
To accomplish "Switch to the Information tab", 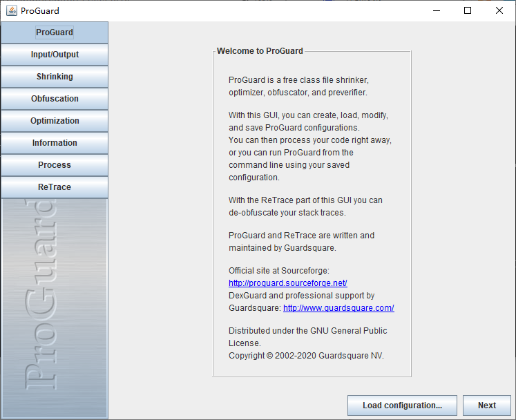I will point(55,143).
